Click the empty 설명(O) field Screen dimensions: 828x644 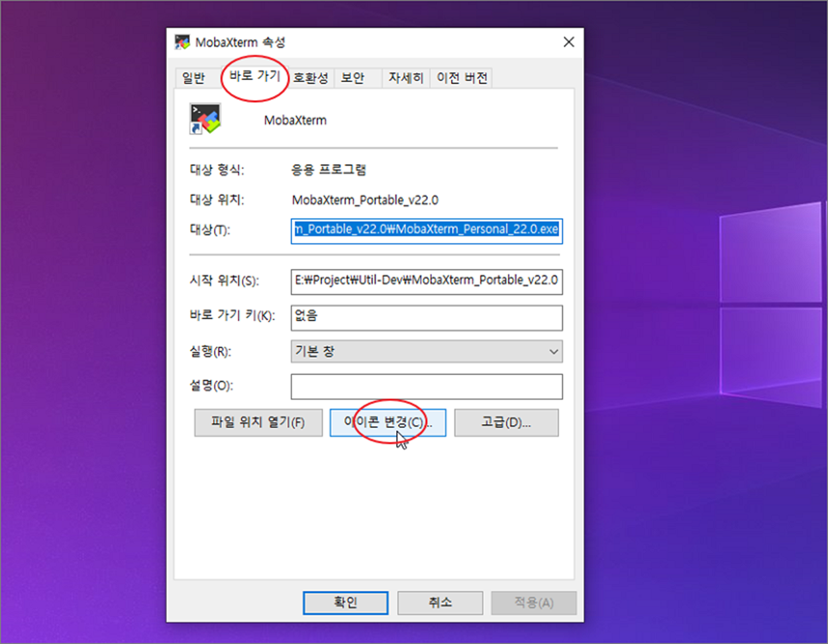point(427,386)
